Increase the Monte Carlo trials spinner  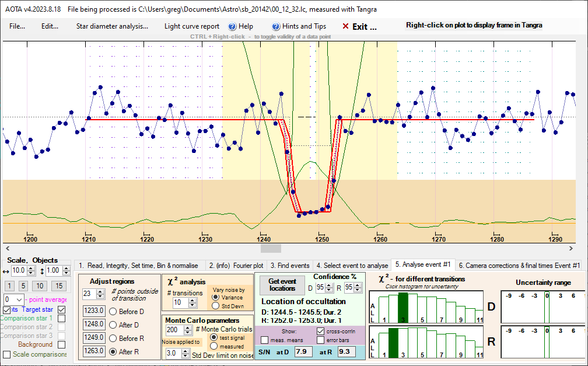(x=188, y=327)
